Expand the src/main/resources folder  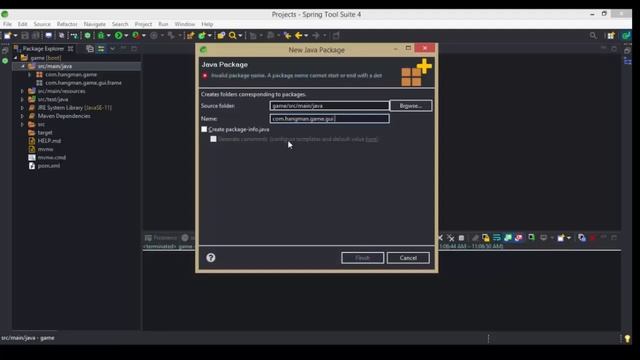tap(22, 91)
